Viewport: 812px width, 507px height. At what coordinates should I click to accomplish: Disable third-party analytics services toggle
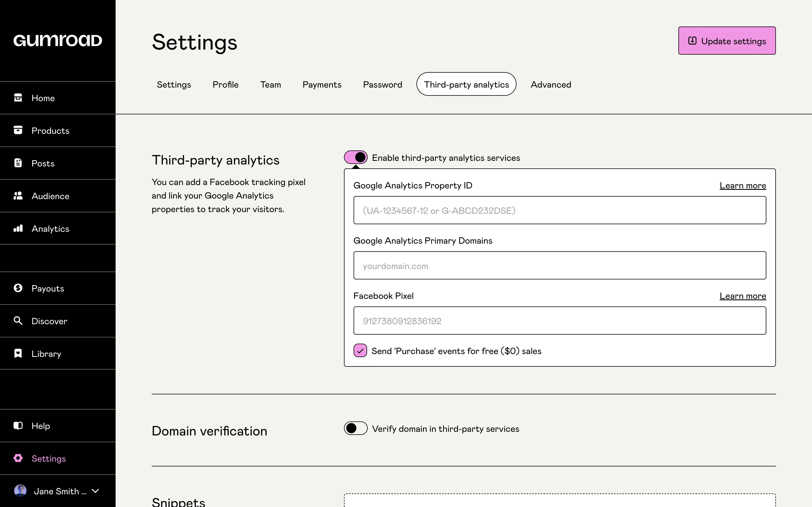point(356,157)
